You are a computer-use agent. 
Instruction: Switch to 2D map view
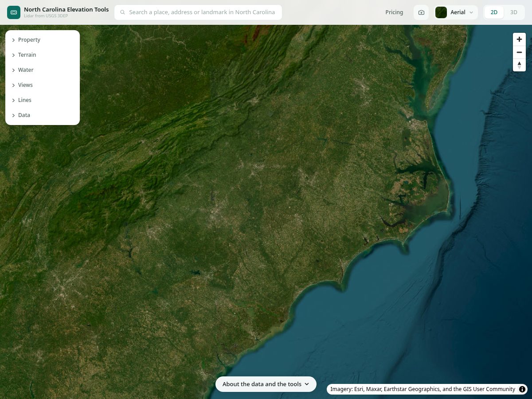[x=494, y=12]
